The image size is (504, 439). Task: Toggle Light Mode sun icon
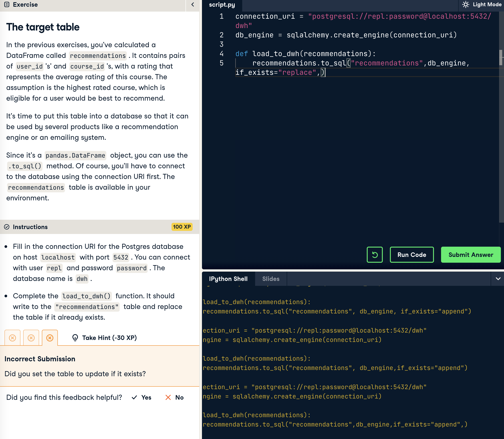pos(465,5)
